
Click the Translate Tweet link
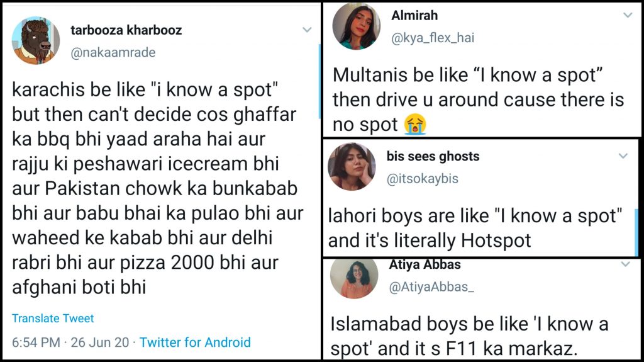tap(53, 319)
